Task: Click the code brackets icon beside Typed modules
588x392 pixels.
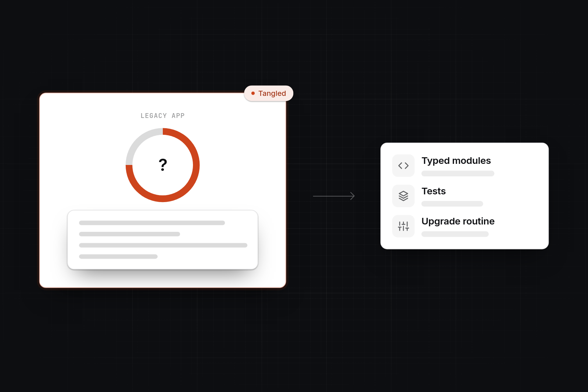Action: coord(403,166)
